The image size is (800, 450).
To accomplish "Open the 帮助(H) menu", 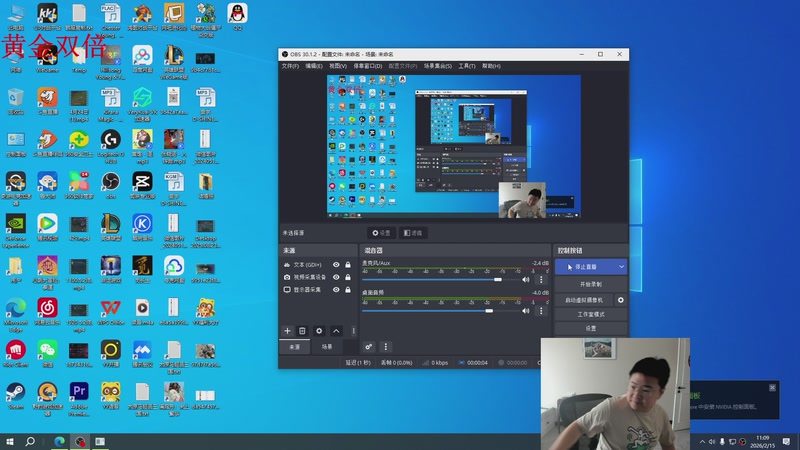I will [x=491, y=66].
